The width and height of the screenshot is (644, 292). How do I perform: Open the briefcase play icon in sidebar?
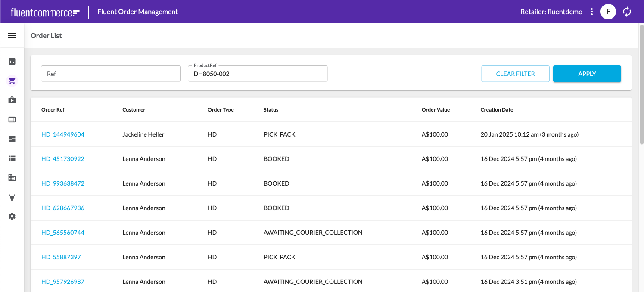[12, 100]
